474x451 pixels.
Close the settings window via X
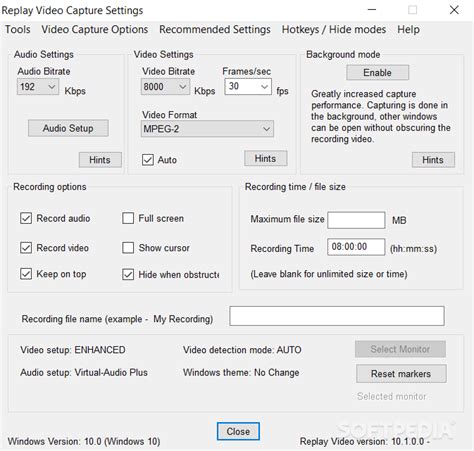(454, 10)
